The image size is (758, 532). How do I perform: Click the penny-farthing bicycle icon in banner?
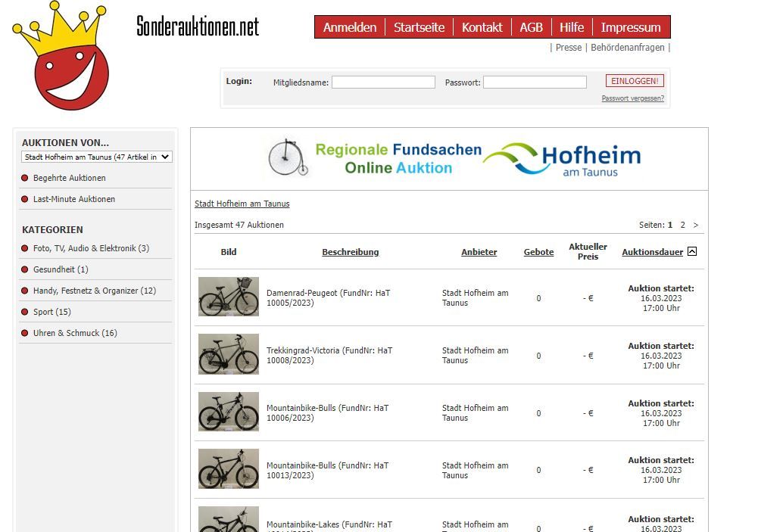pos(289,158)
